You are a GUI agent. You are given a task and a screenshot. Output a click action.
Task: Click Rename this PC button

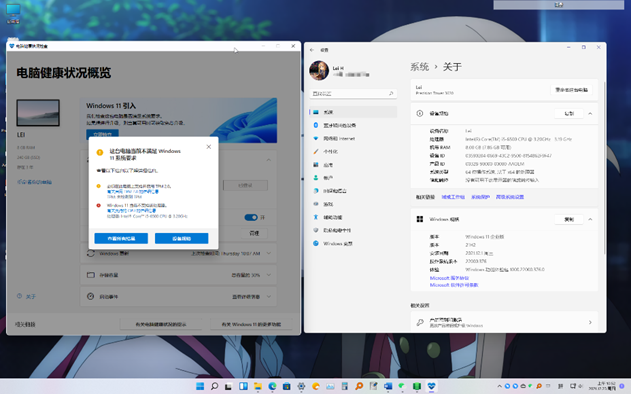click(x=571, y=90)
